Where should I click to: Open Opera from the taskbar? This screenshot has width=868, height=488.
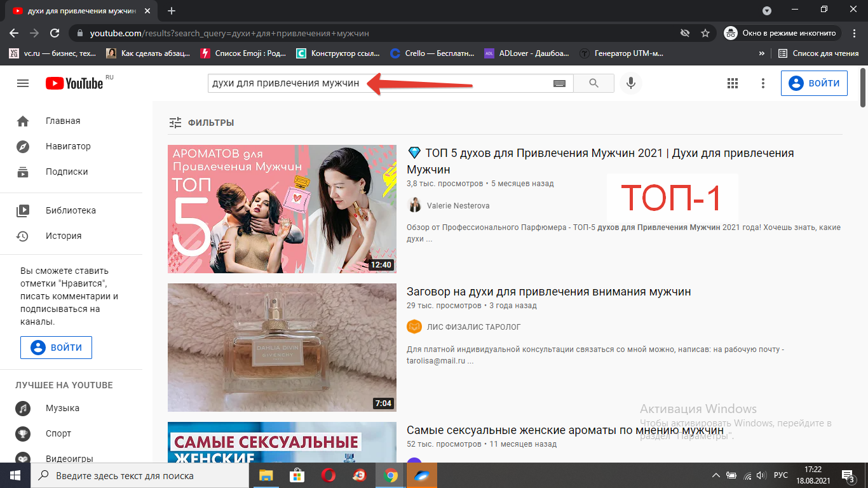tap(328, 475)
